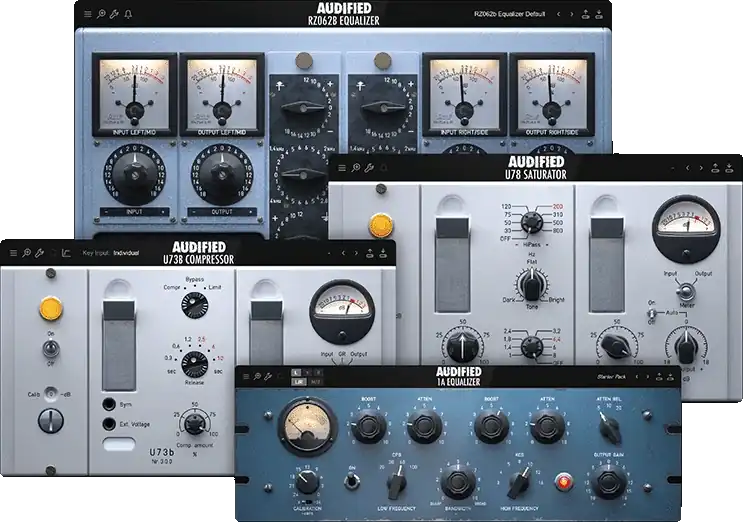Click the graph curve icon in U73B Compressor

coord(66,253)
